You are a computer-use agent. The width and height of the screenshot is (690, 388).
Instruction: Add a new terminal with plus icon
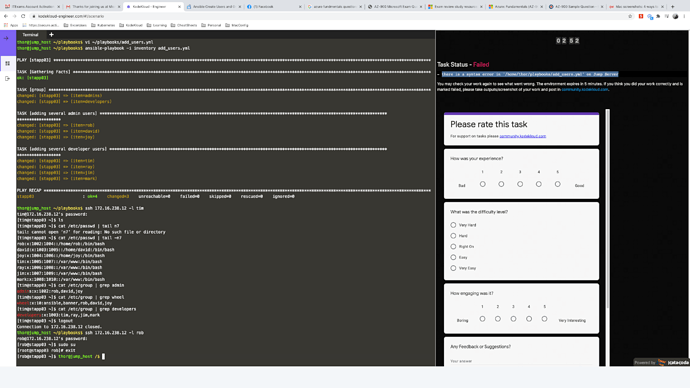[51, 34]
